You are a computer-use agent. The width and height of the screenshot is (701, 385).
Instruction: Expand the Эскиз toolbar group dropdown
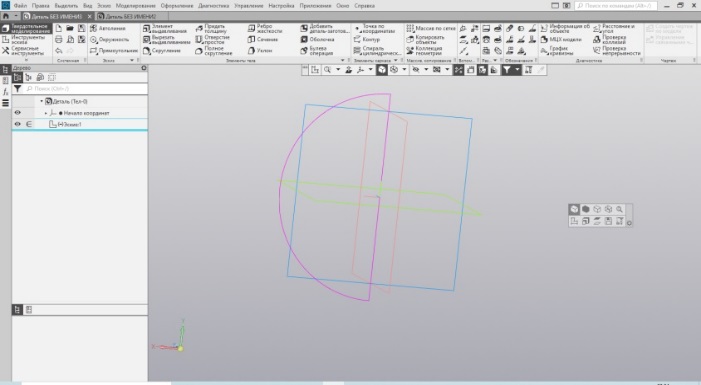(132, 60)
